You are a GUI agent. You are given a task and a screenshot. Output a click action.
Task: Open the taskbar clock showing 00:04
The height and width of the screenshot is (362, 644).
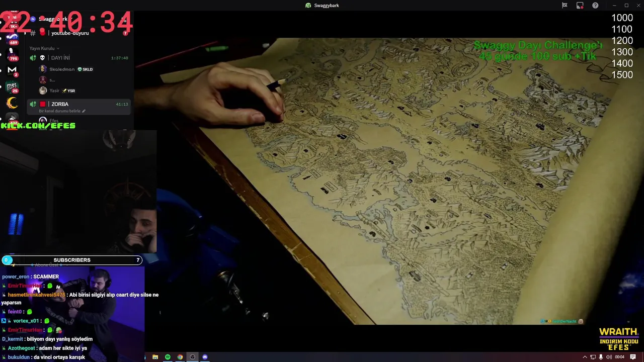coord(620,357)
